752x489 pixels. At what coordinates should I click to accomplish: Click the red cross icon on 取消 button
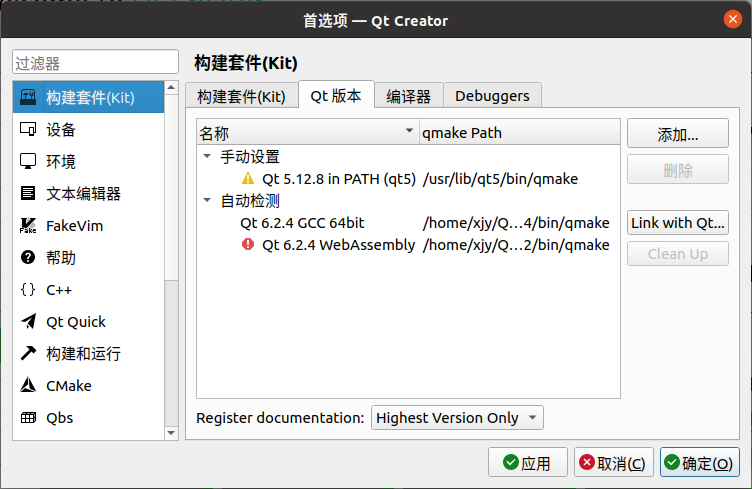[587, 463]
